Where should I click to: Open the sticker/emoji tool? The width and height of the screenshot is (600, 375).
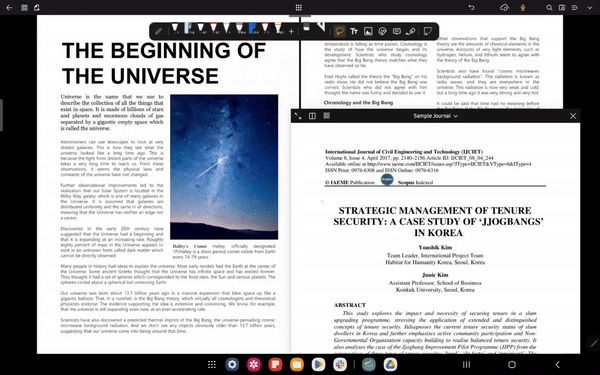[x=382, y=31]
